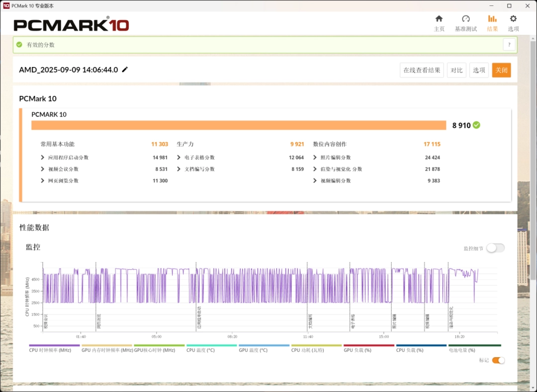The width and height of the screenshot is (537, 392).
Task: Expand the 视频会议分数 row
Action: pyautogui.click(x=43, y=169)
